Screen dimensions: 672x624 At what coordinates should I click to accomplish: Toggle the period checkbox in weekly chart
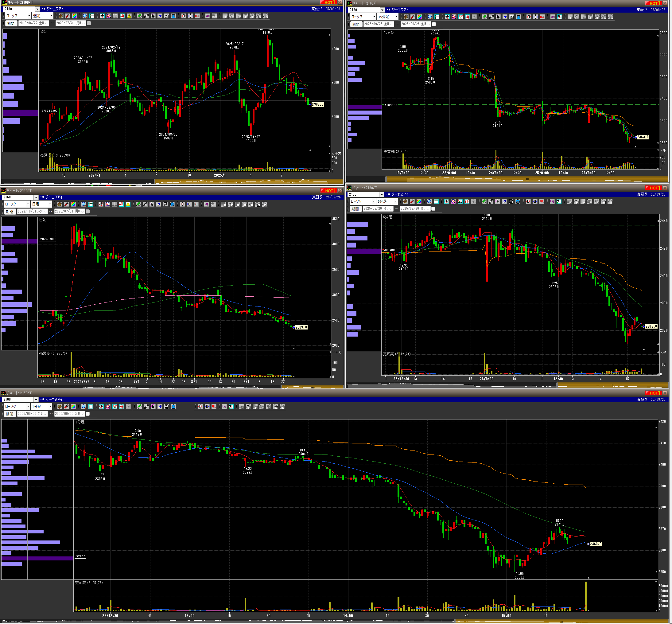tap(89, 23)
